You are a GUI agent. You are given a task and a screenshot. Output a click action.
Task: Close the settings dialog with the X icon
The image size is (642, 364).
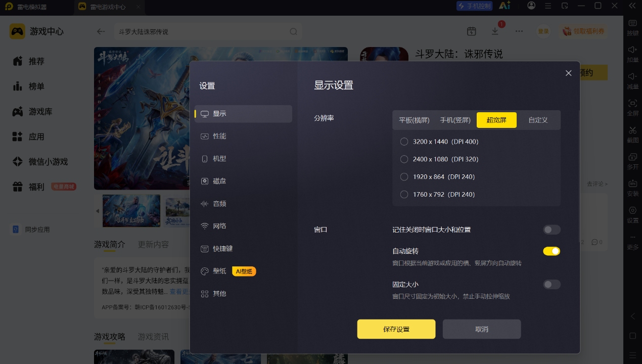[x=569, y=73]
